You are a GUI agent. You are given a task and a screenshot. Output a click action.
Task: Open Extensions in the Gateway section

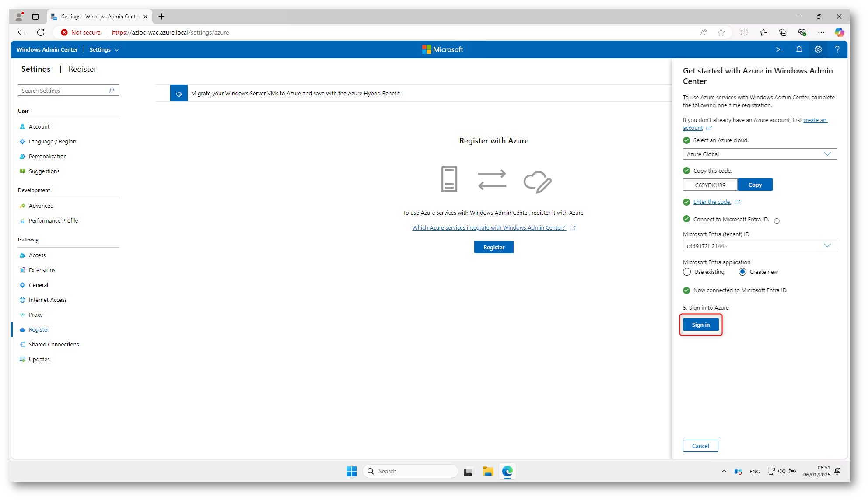[42, 270]
